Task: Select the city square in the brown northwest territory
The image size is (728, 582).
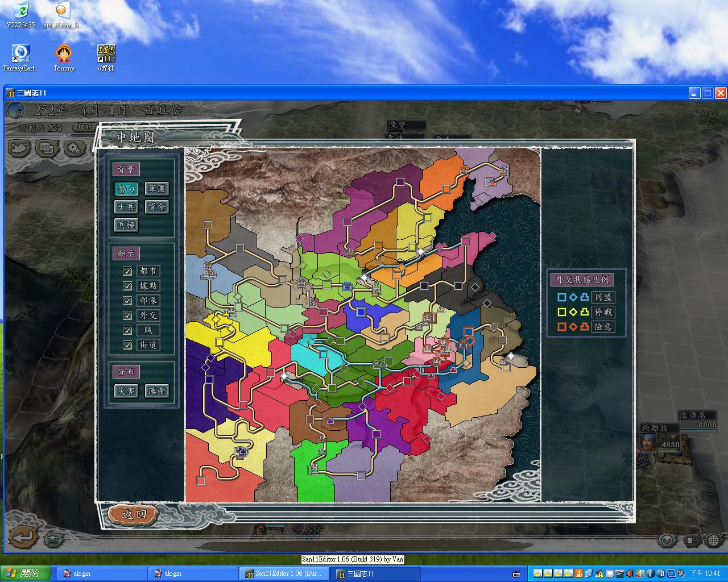Action: click(208, 225)
